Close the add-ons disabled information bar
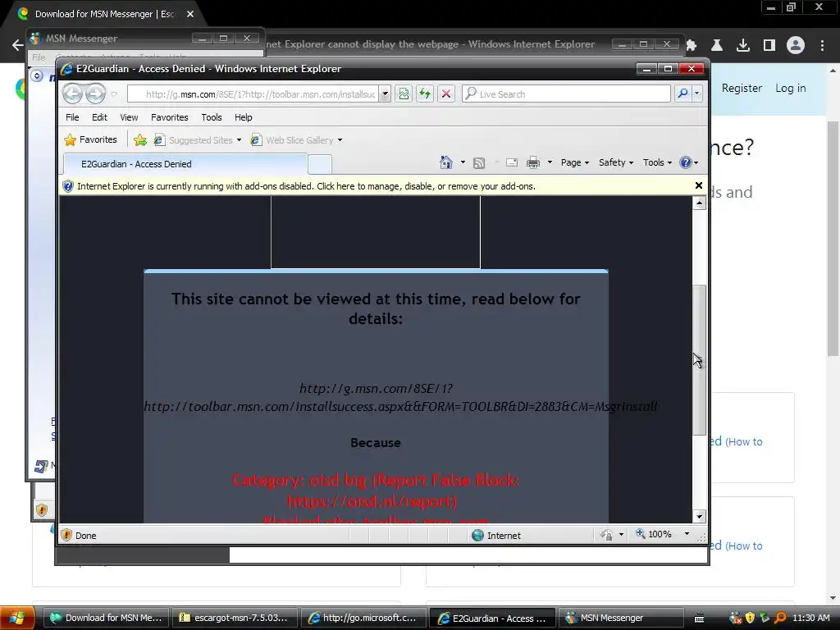 [x=699, y=185]
